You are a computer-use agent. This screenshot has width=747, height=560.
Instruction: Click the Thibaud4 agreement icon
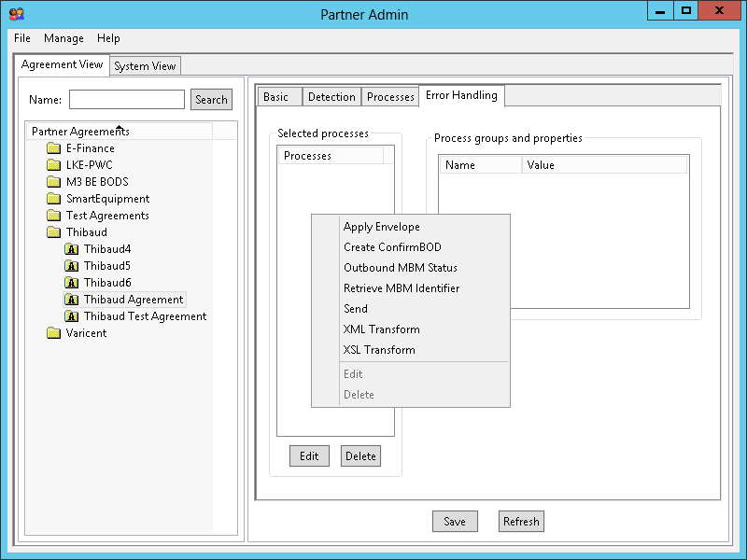coord(71,249)
